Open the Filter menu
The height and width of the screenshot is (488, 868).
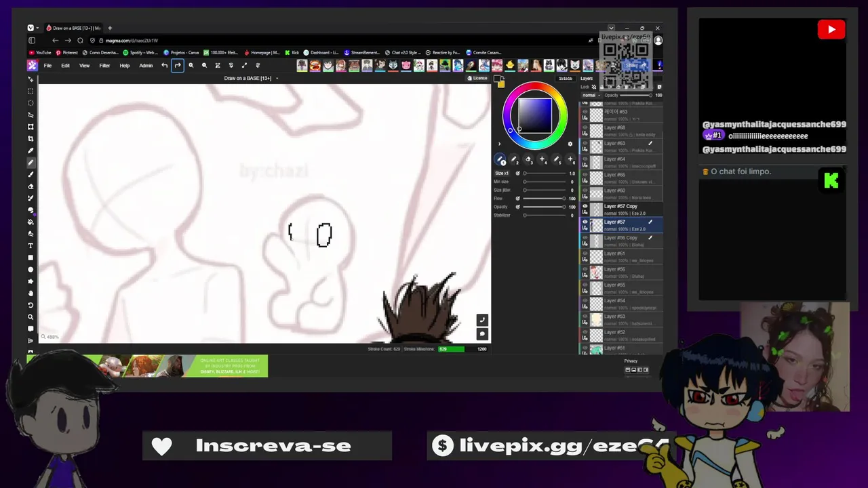[104, 66]
